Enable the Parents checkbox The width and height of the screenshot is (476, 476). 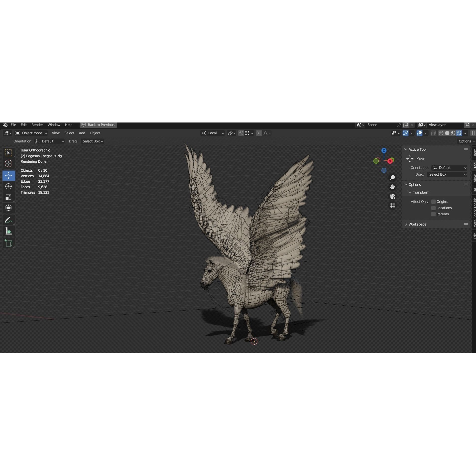(434, 214)
